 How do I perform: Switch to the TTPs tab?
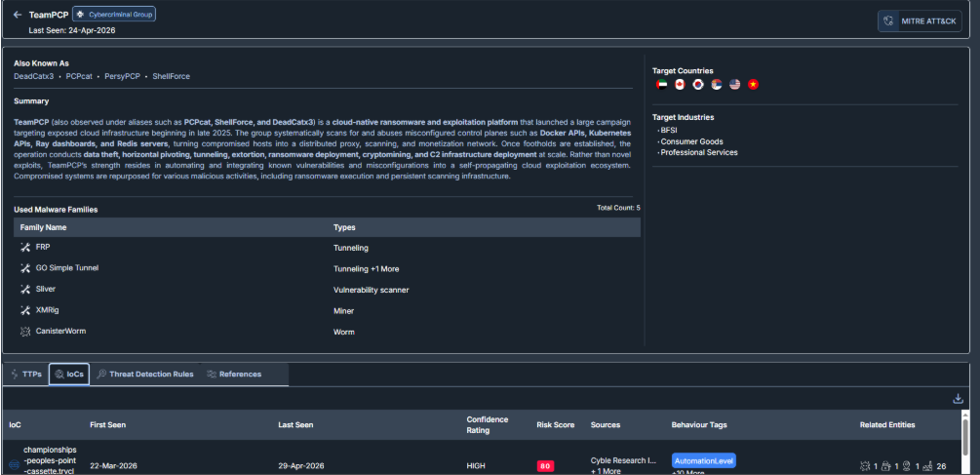[26, 374]
